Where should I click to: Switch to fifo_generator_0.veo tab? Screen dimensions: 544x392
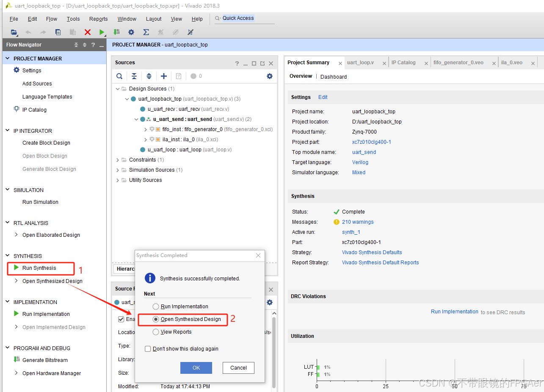point(458,63)
